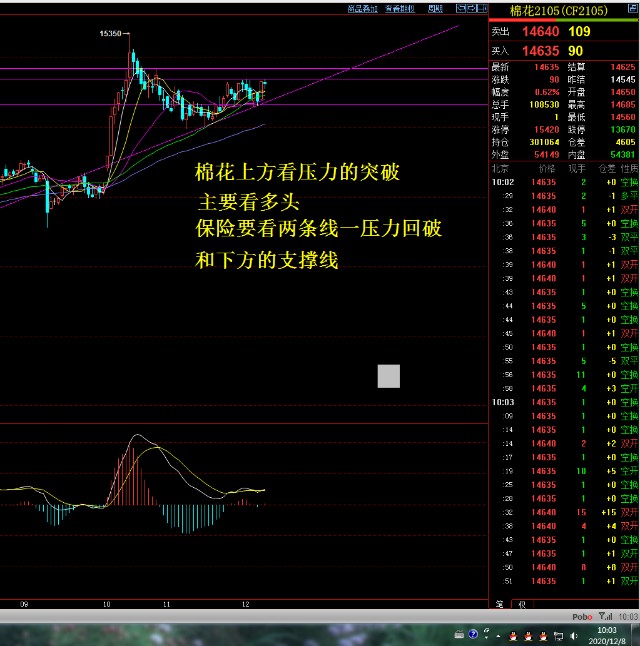Viewport: 640px width, 646px height.
Task: Select the 棉花2105 (CF2105) contract title
Action: [x=560, y=11]
